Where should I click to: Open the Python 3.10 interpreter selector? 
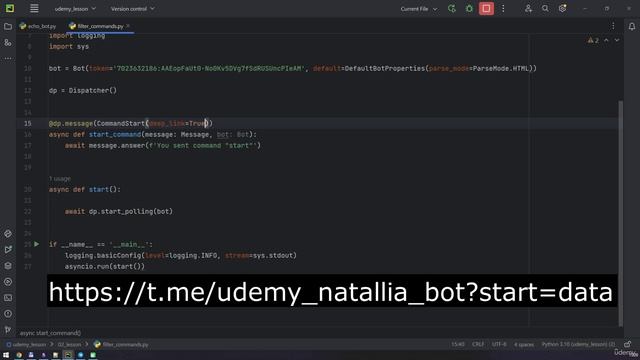pyautogui.click(x=578, y=344)
